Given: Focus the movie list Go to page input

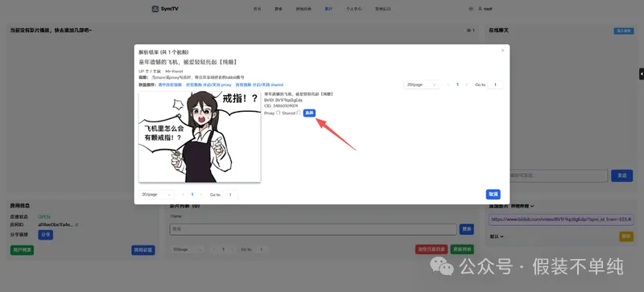Looking at the screenshot, I should pos(261,249).
